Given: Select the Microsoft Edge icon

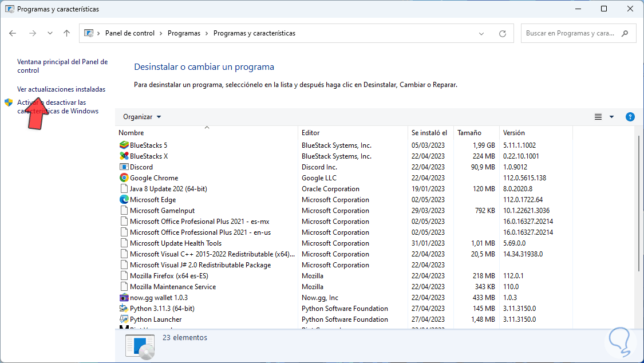Looking at the screenshot, I should 124,200.
